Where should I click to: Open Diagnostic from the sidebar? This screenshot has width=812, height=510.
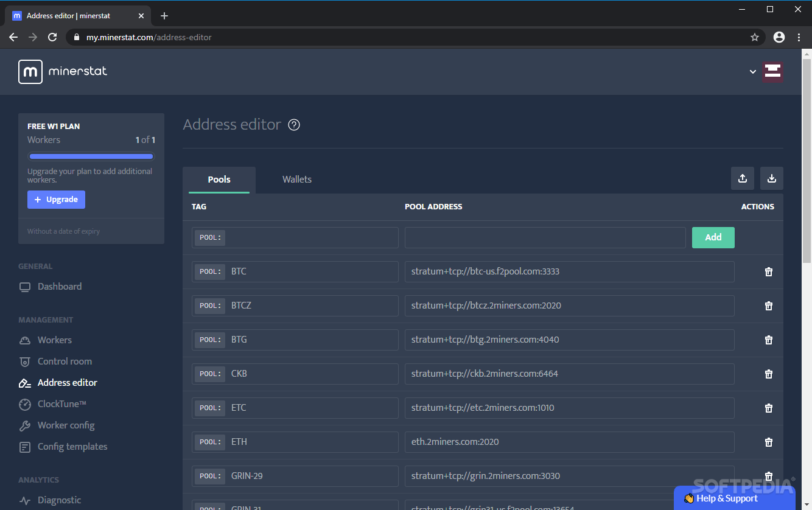pyautogui.click(x=59, y=500)
